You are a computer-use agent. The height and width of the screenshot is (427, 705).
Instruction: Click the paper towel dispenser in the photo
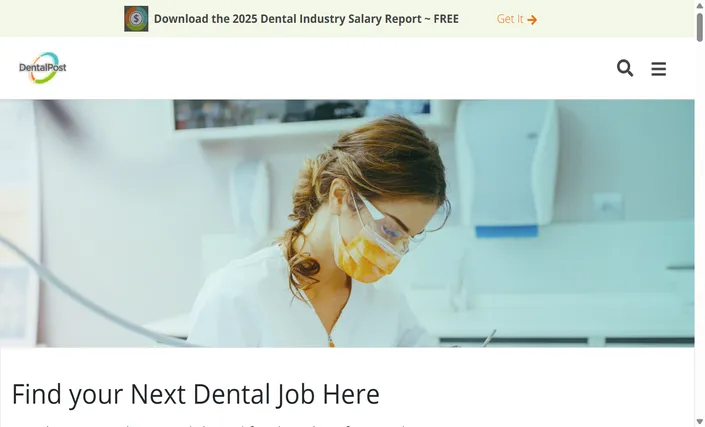pyautogui.click(x=506, y=167)
